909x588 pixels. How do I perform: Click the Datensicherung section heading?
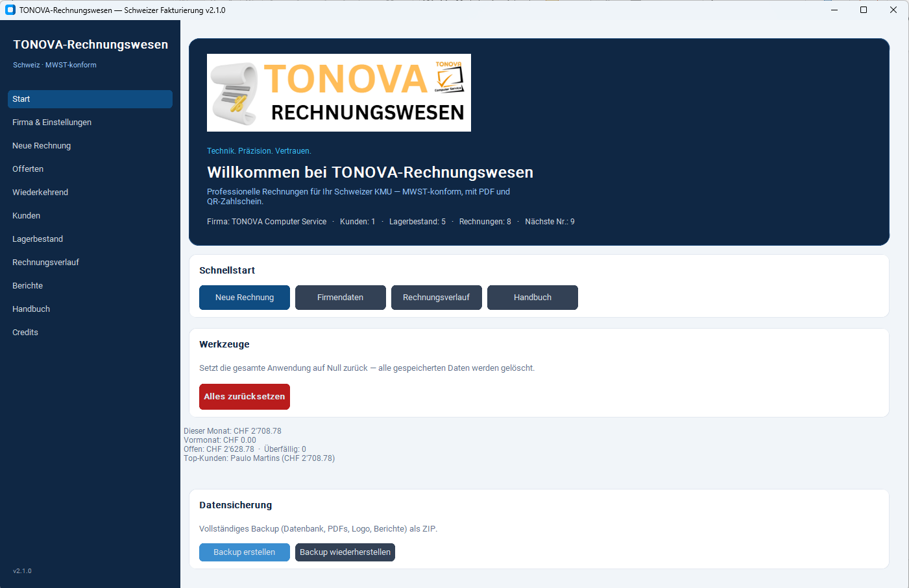click(x=236, y=505)
